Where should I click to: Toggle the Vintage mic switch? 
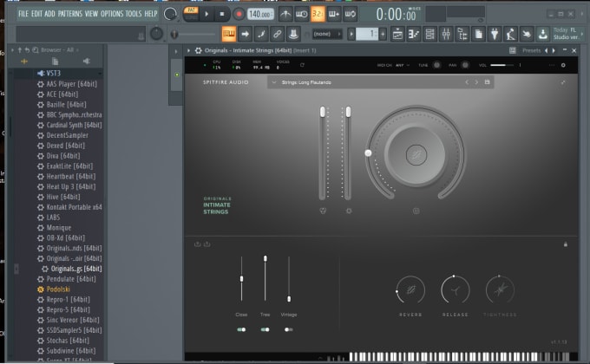(x=289, y=329)
